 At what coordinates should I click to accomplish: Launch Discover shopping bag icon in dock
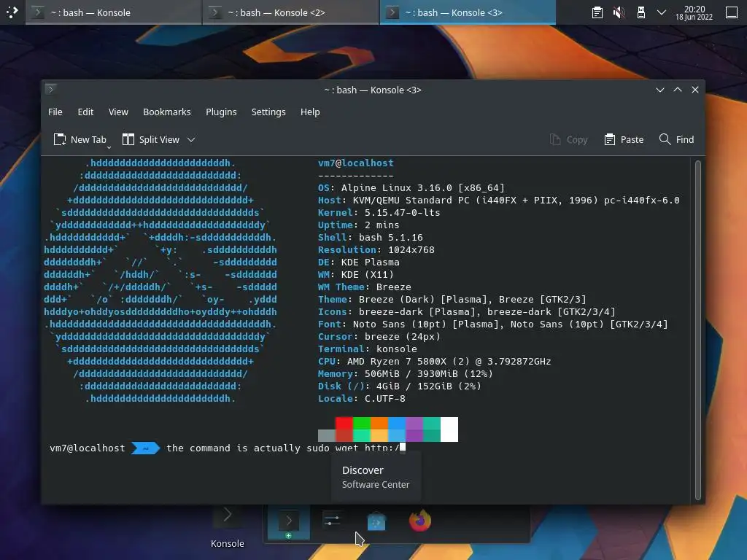[x=376, y=521]
